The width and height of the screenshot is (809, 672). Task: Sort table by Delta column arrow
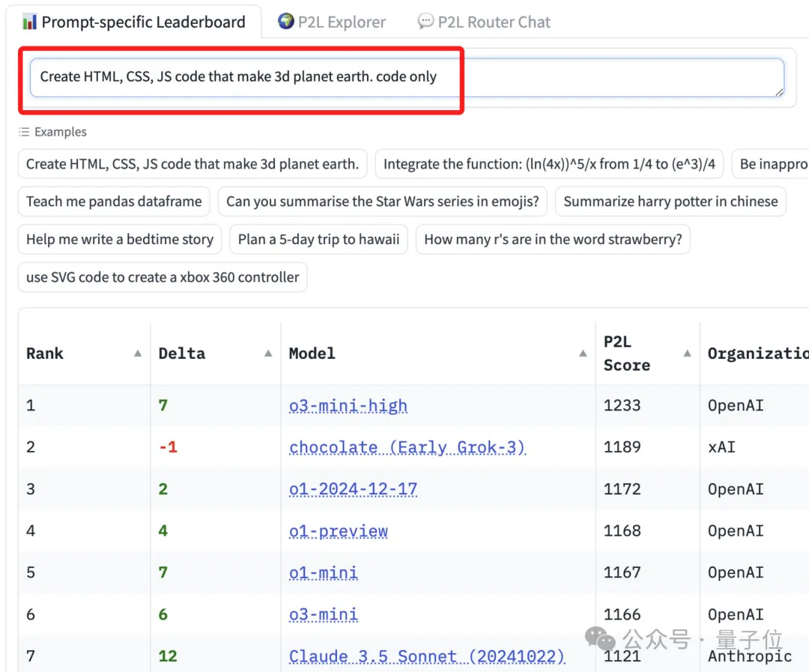coord(268,354)
